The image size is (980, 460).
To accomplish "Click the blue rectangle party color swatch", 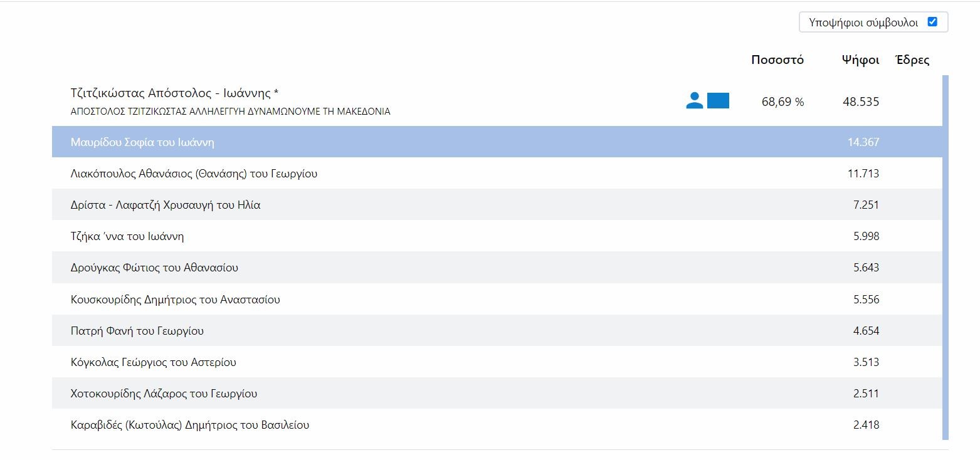I will (x=718, y=101).
